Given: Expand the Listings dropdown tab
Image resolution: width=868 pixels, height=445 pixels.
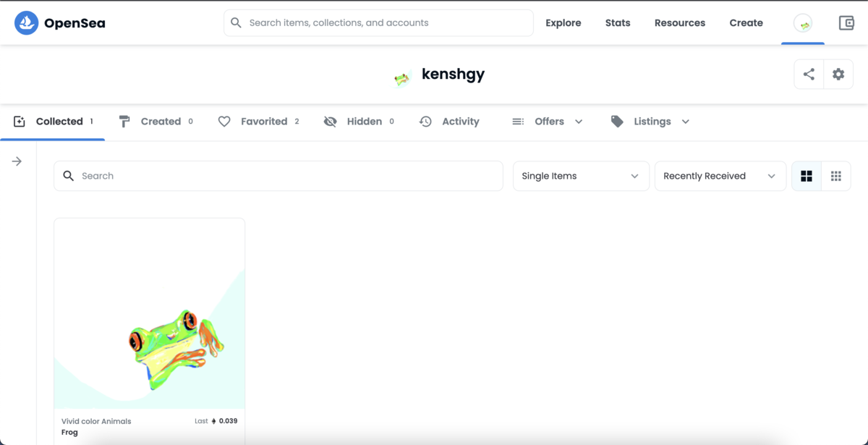Looking at the screenshot, I should point(650,122).
